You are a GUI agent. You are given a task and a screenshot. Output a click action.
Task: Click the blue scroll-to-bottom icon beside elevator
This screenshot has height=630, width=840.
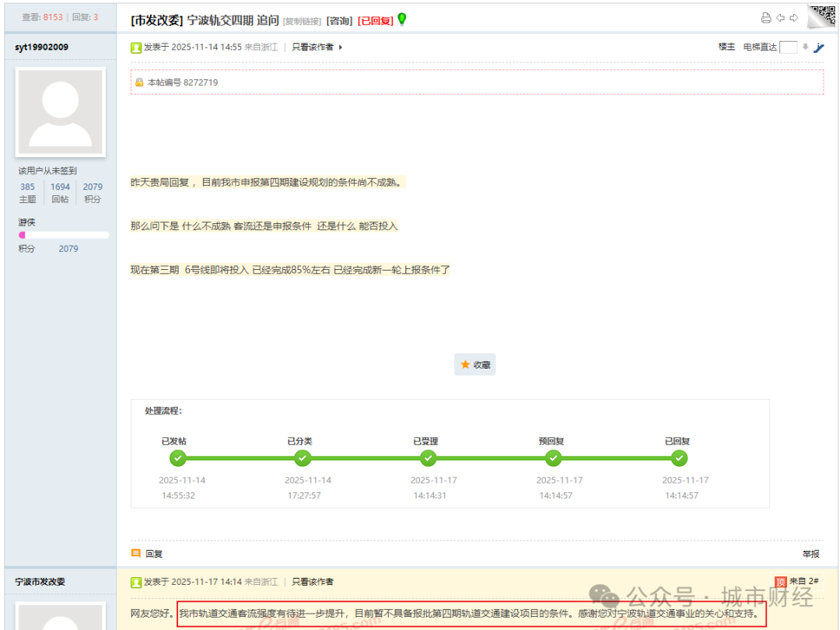818,47
